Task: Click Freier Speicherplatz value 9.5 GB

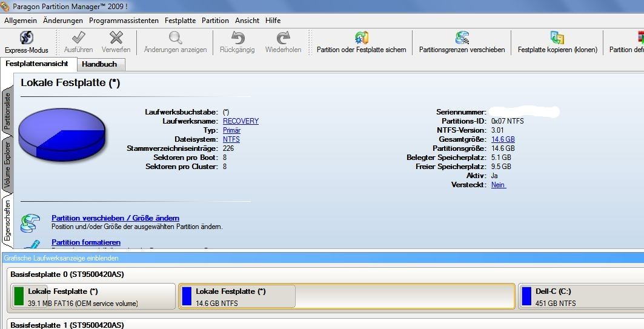Action: pyautogui.click(x=501, y=167)
